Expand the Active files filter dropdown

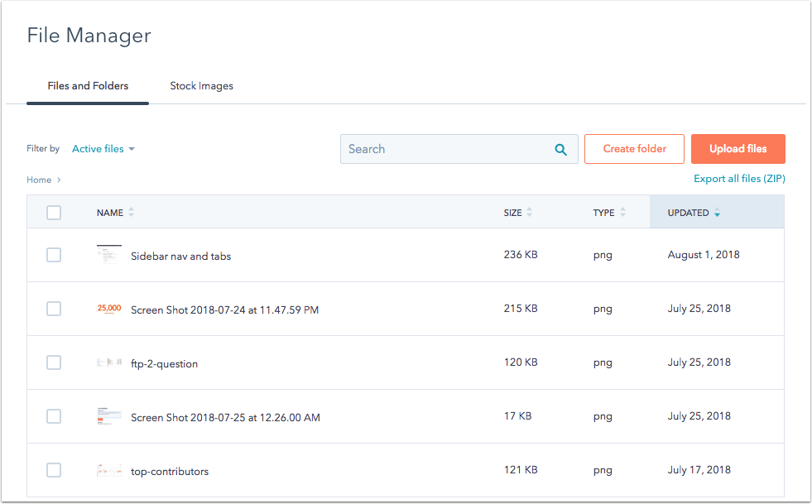(103, 149)
